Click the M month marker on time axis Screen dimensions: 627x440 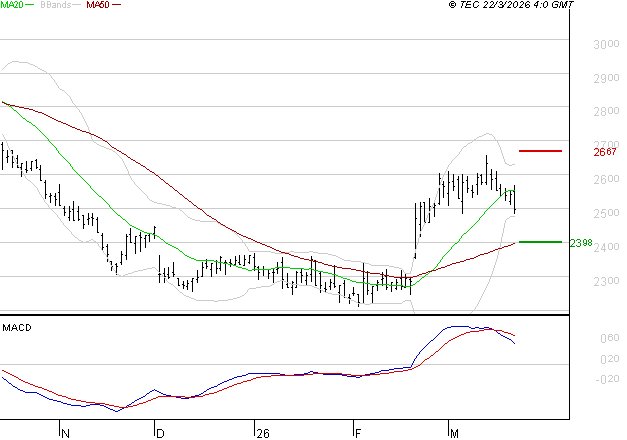454,434
